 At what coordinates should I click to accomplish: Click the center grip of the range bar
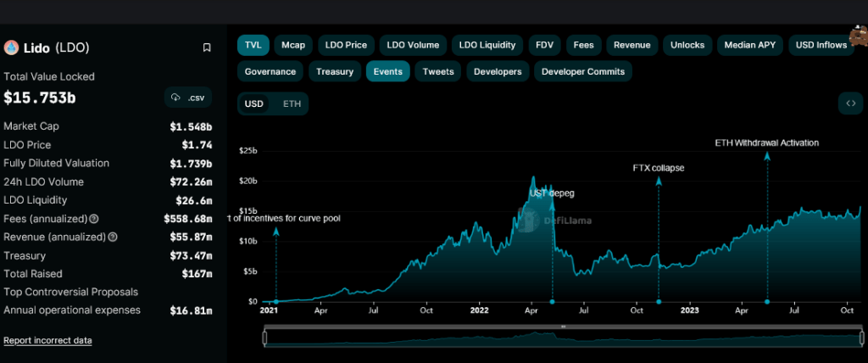562,327
